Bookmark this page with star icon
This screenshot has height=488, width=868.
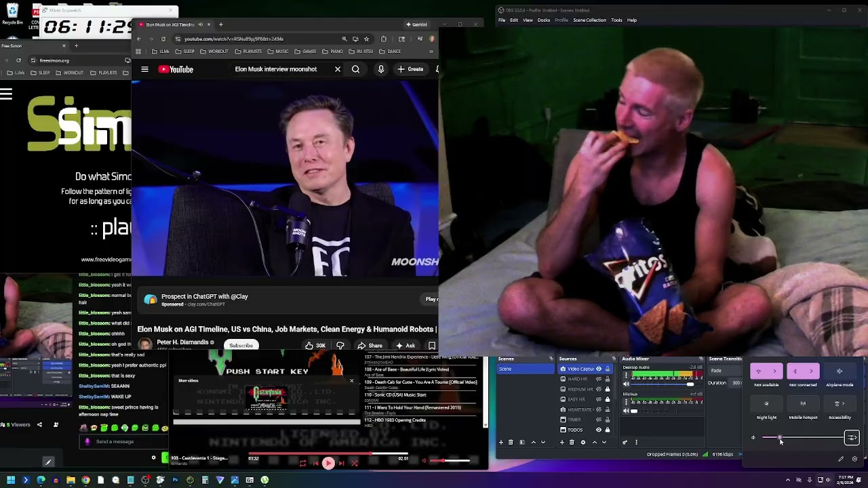[x=366, y=39]
